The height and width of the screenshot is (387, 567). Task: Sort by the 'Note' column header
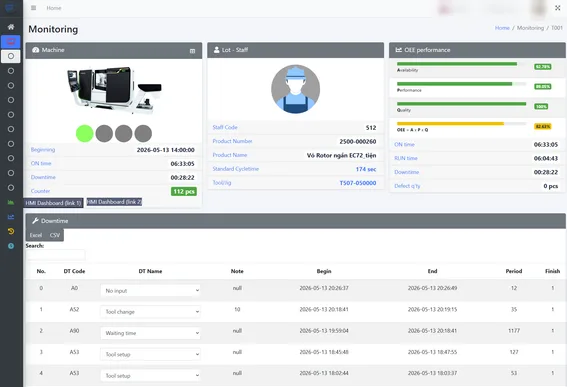click(x=237, y=271)
